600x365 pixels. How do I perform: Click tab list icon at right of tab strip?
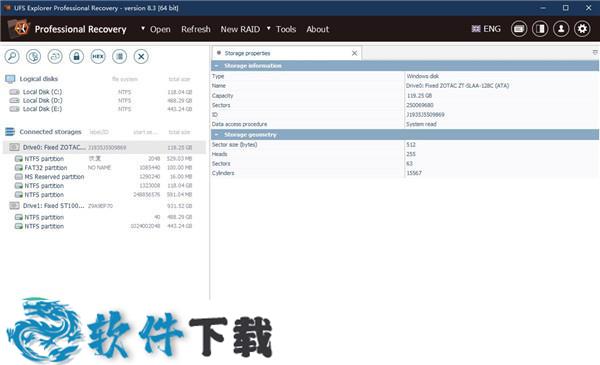point(595,52)
